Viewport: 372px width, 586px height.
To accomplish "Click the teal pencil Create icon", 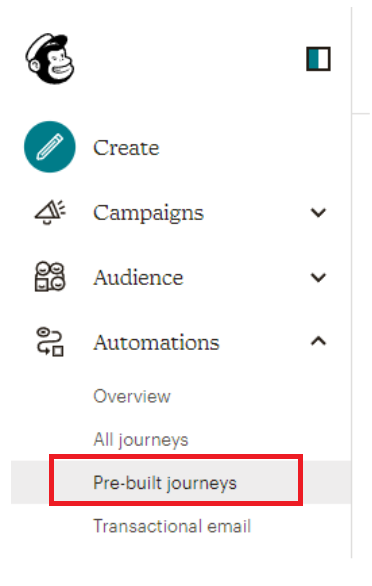I will coord(50,147).
